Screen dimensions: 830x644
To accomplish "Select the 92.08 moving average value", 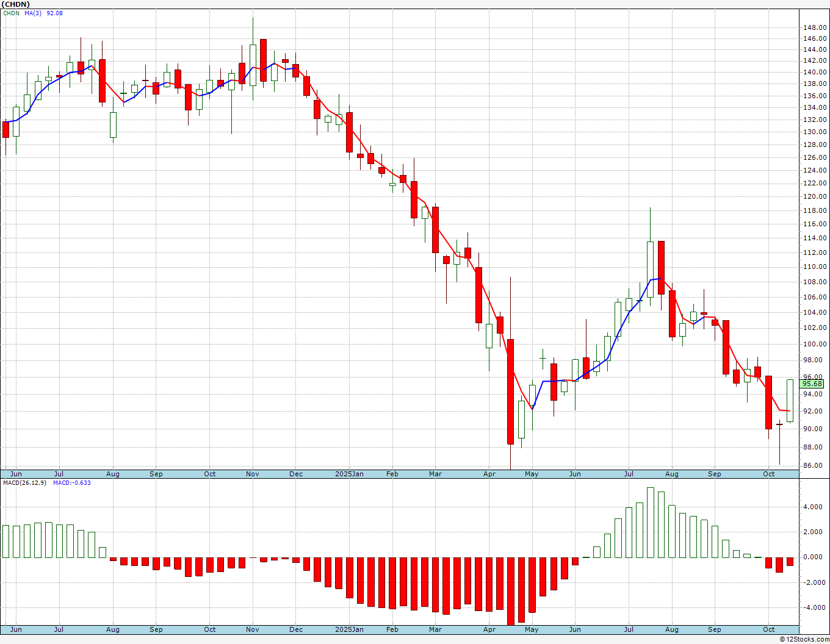I will pos(54,13).
